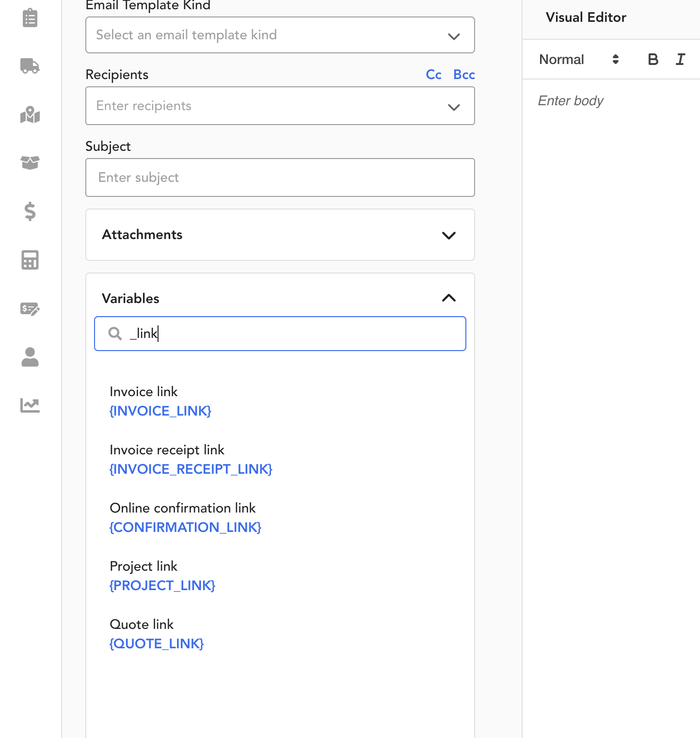Open the email template kind dropdown
Image resolution: width=700 pixels, height=738 pixels.
click(x=280, y=35)
